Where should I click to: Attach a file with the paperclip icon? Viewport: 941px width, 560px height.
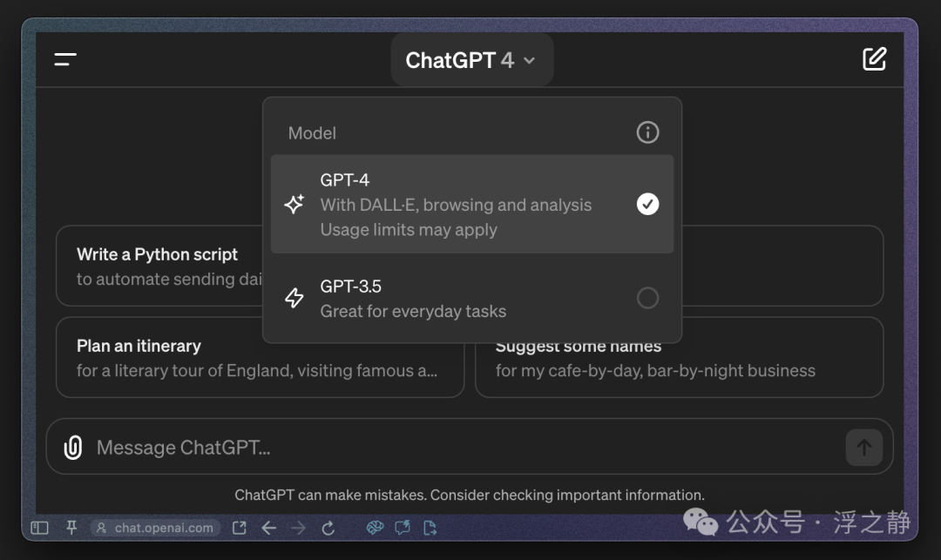pos(73,448)
